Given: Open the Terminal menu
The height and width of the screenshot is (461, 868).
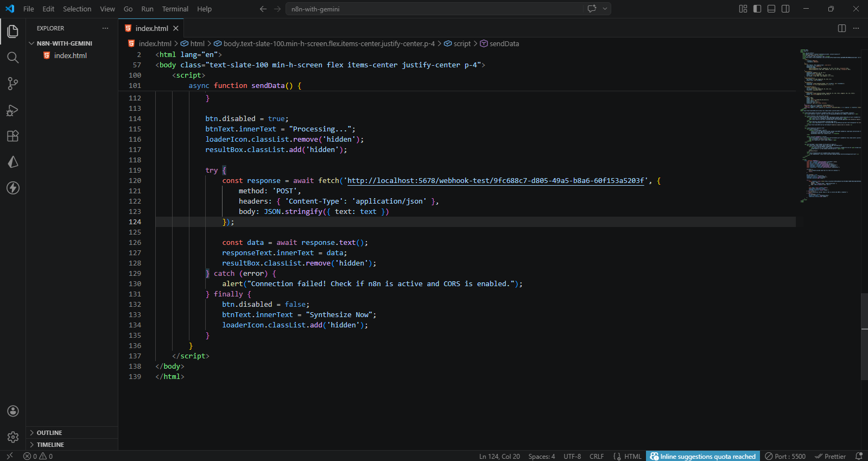Looking at the screenshot, I should (175, 9).
